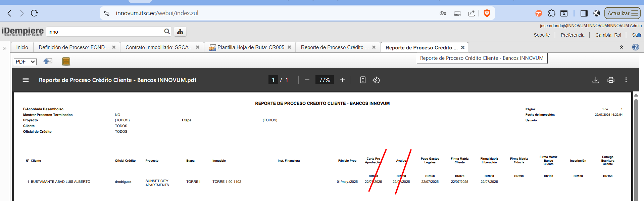Click the Preferencia link
Image resolution: width=644 pixels, height=201 pixels.
(x=573, y=35)
